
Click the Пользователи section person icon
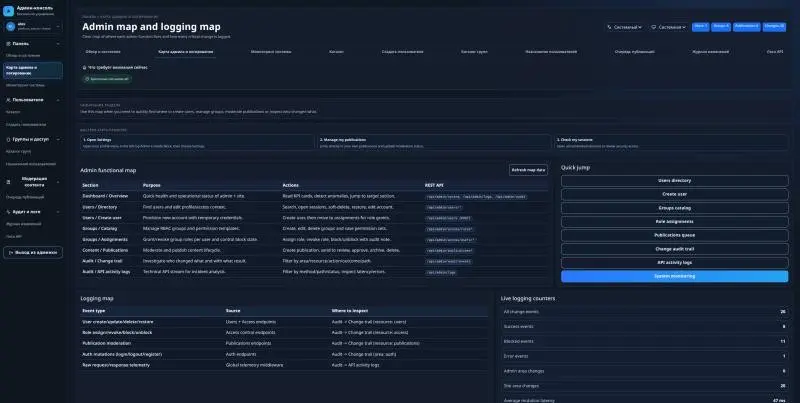(8, 100)
